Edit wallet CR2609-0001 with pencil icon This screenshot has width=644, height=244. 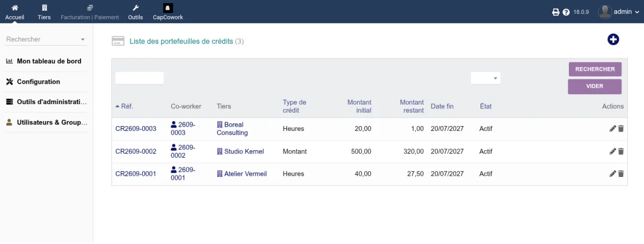[x=613, y=174]
